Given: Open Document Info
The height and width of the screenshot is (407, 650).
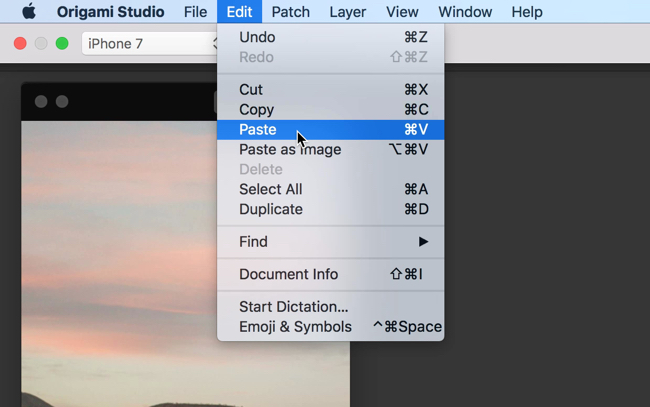Looking at the screenshot, I should (x=289, y=275).
